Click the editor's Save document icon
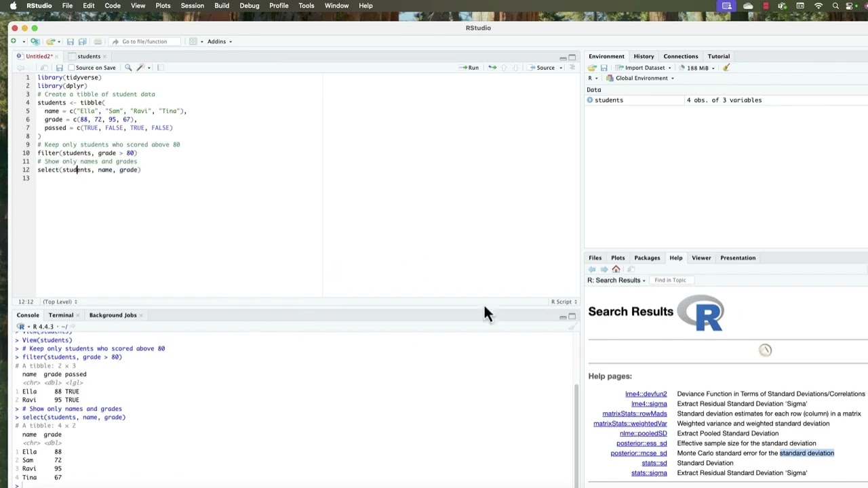The width and height of the screenshot is (868, 488). 60,68
